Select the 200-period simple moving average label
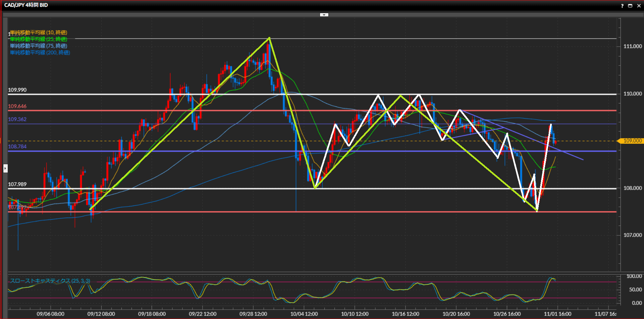Viewport: 644px width, 319px height. (40, 53)
